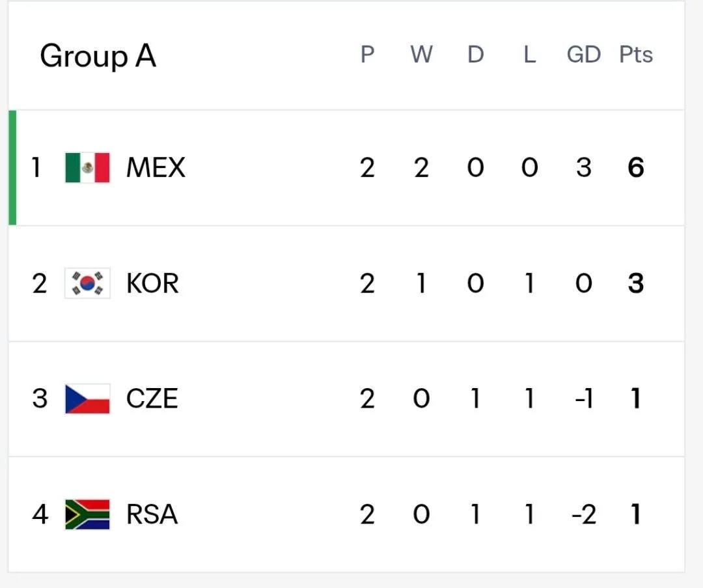
Task: Click the Czech Republic flag icon
Action: pos(87,399)
